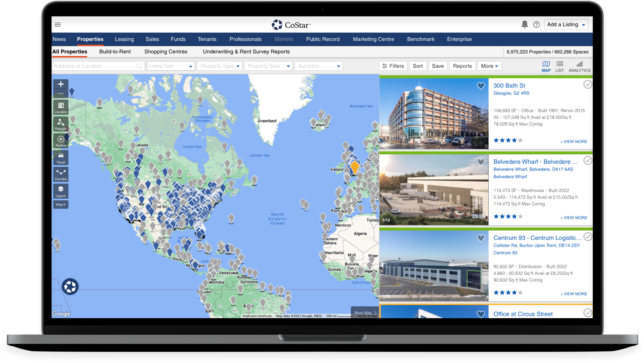
Task: Favorite Centrum 93 with heart
Action: pyautogui.click(x=481, y=238)
